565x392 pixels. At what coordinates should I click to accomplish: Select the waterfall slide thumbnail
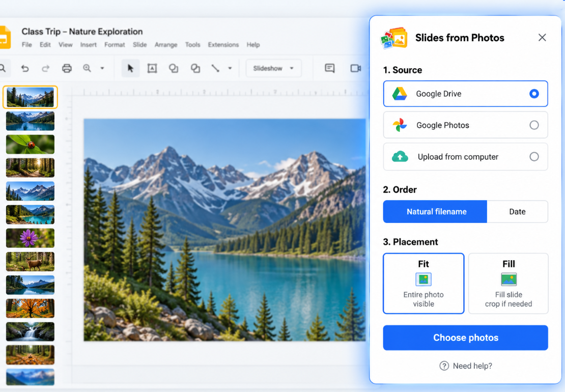point(30,331)
